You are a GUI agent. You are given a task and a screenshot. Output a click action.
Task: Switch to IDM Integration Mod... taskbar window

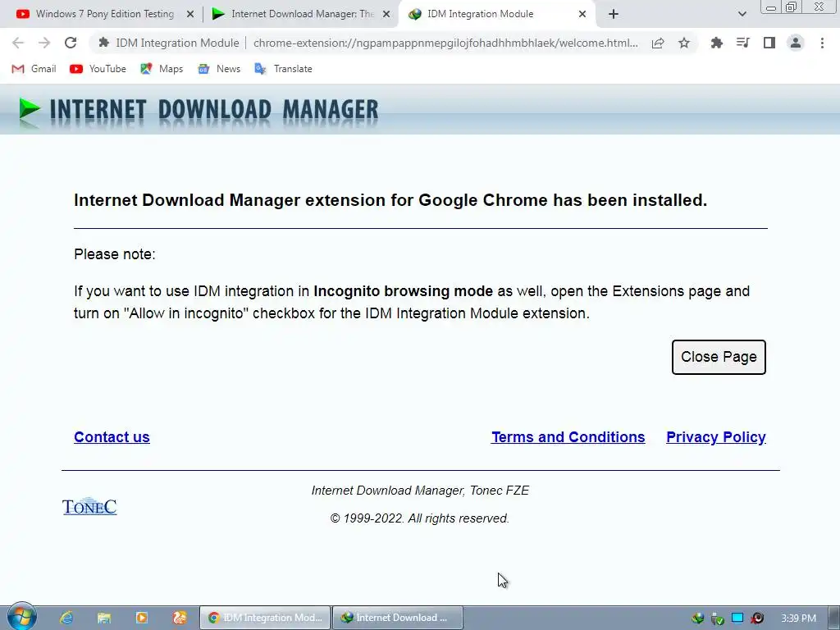tap(265, 618)
